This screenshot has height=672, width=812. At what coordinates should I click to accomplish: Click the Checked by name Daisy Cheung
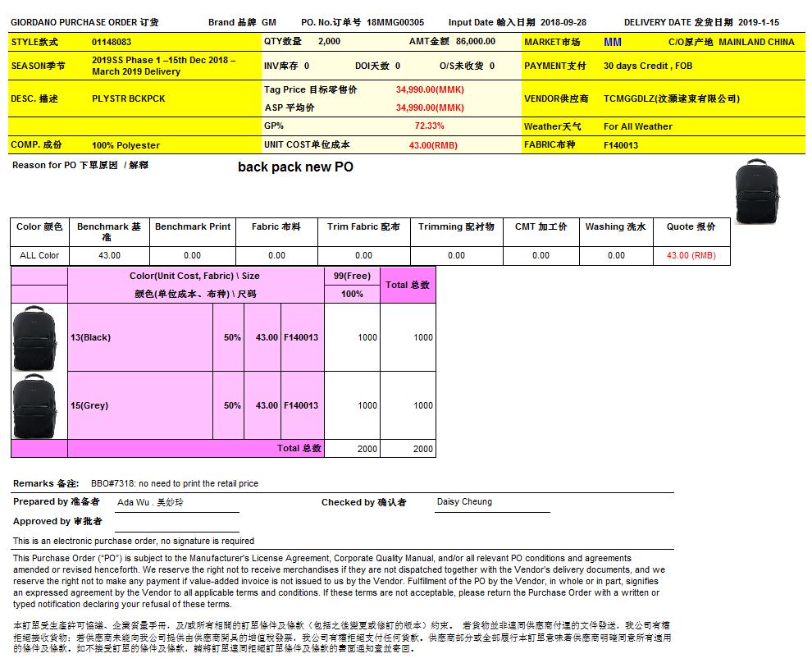pos(464,501)
